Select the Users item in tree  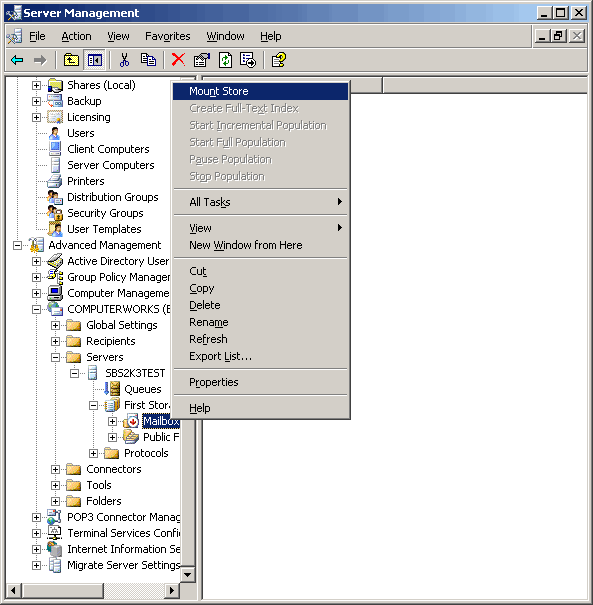point(81,133)
